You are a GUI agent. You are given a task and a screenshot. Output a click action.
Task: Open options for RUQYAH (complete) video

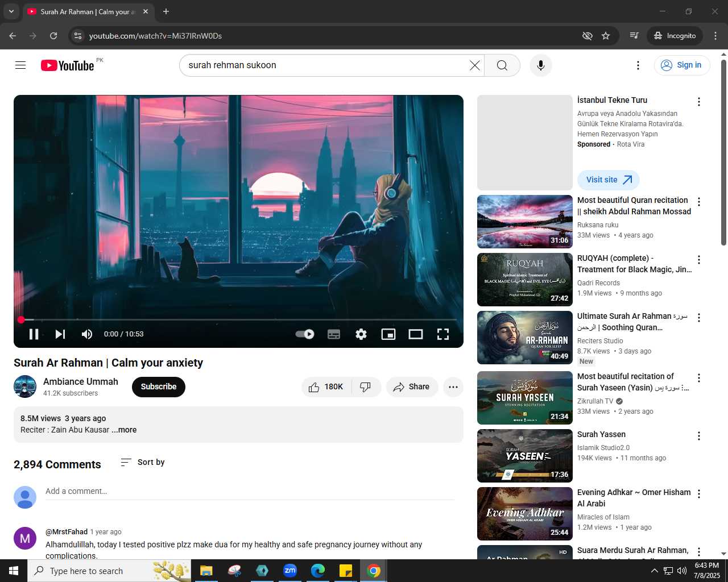(x=699, y=260)
